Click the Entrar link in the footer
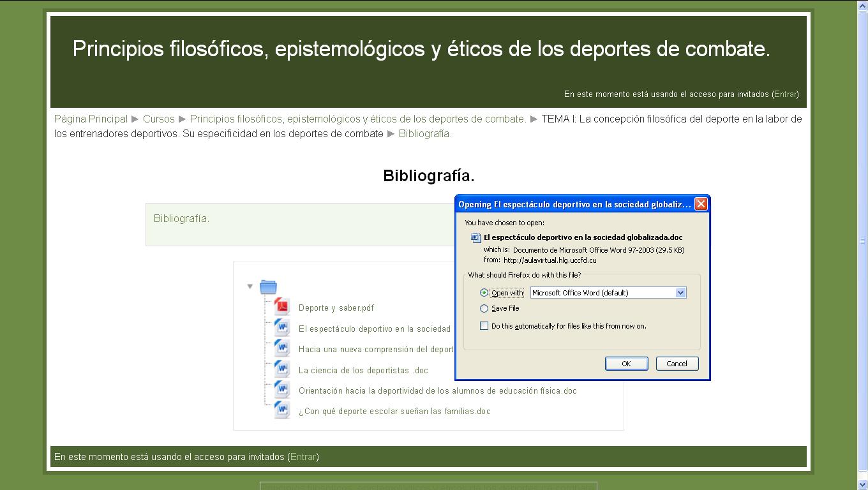 pos(303,457)
